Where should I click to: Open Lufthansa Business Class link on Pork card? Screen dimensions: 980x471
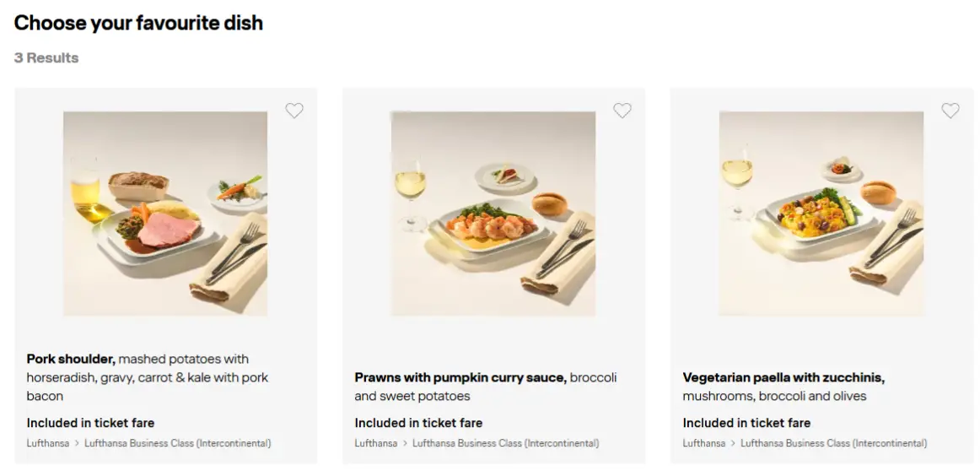(178, 443)
